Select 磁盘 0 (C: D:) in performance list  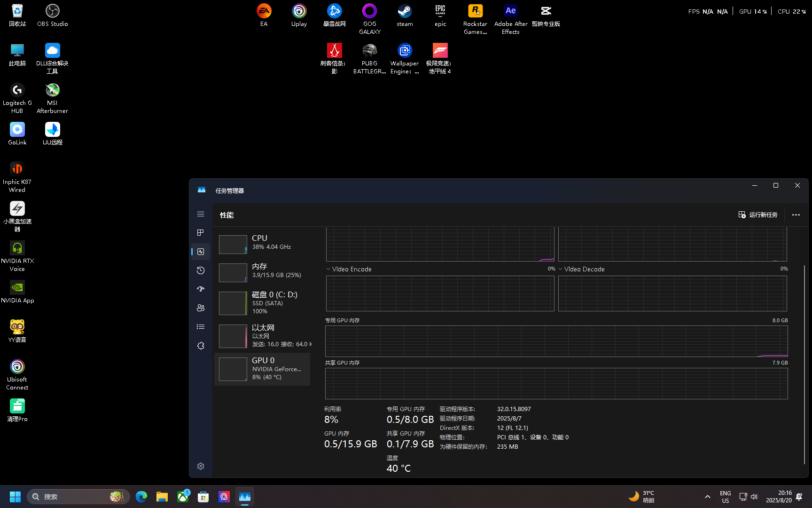262,302
